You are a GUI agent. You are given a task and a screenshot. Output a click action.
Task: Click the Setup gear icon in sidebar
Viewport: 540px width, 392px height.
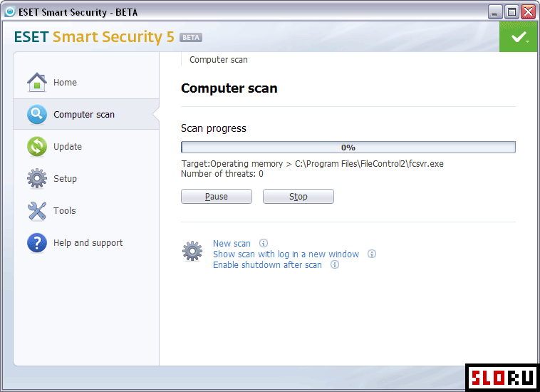[37, 178]
